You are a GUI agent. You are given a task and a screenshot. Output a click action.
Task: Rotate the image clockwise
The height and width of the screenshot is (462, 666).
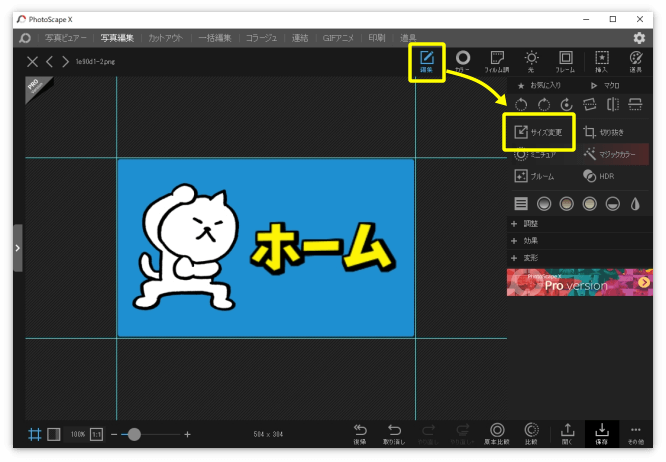click(x=544, y=104)
